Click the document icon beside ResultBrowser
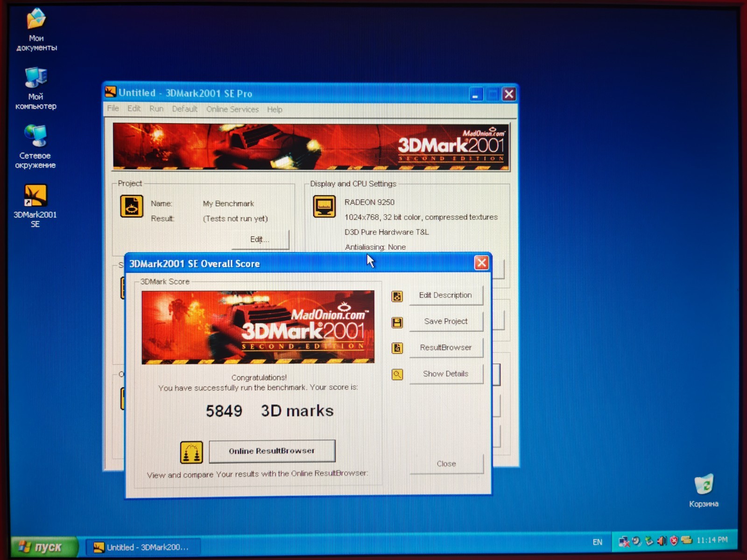 coord(397,348)
